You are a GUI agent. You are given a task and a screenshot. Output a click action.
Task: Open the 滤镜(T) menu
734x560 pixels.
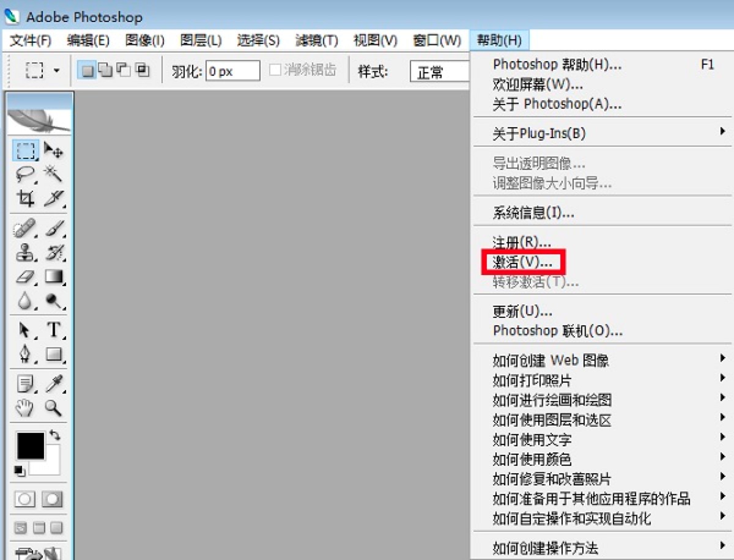tap(316, 40)
